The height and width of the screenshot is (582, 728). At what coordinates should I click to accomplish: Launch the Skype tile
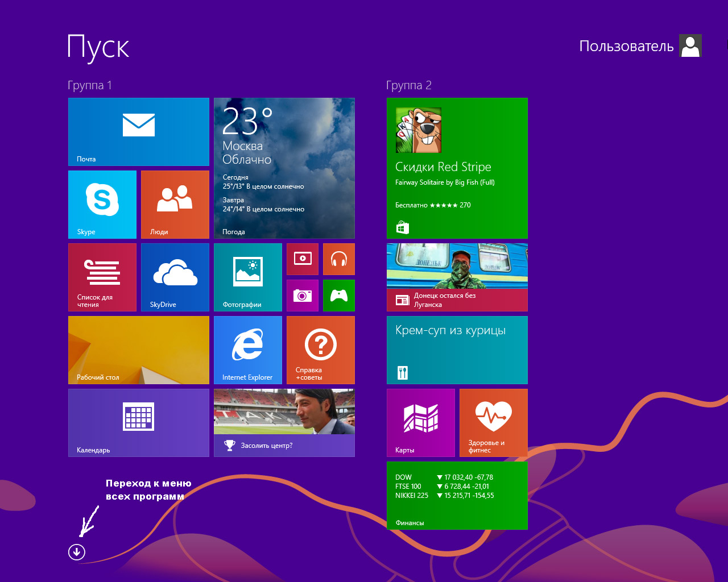[102, 205]
